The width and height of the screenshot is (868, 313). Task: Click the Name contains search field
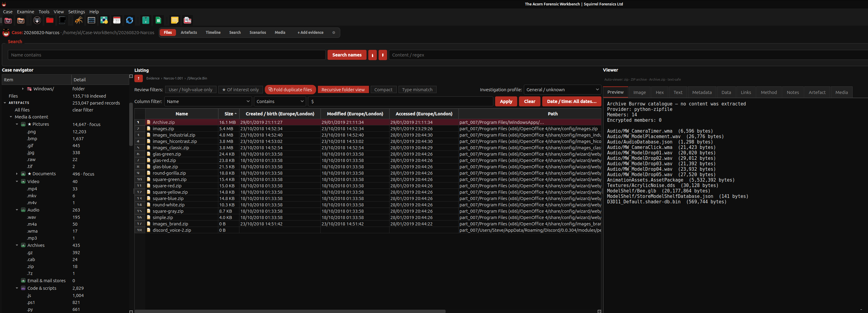[x=167, y=55]
